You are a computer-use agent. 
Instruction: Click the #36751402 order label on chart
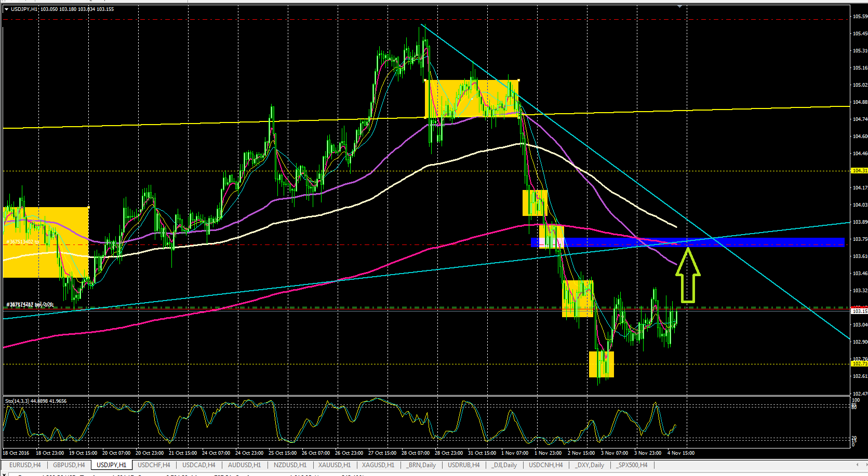(x=22, y=242)
